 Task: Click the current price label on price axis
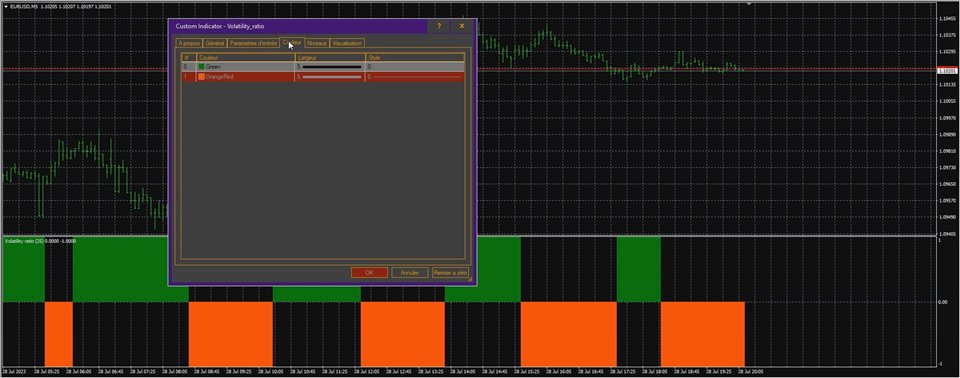(947, 71)
